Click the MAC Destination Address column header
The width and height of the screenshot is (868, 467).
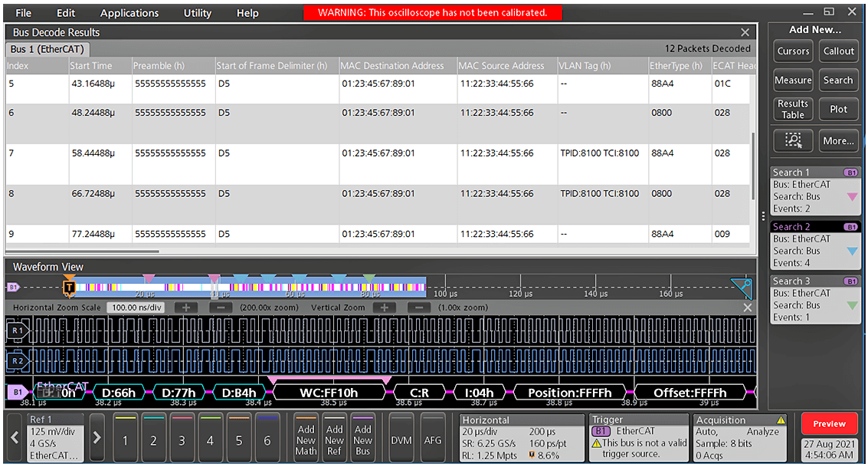(398, 65)
